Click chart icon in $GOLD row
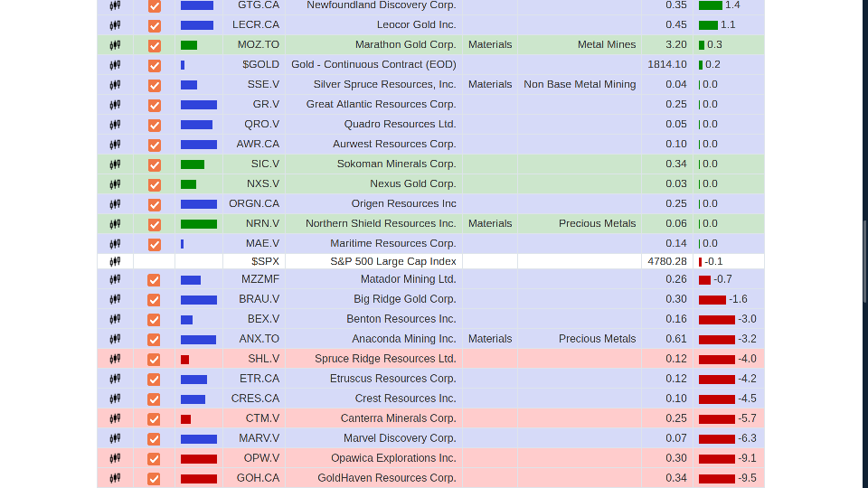The height and width of the screenshot is (488, 868). 115,65
